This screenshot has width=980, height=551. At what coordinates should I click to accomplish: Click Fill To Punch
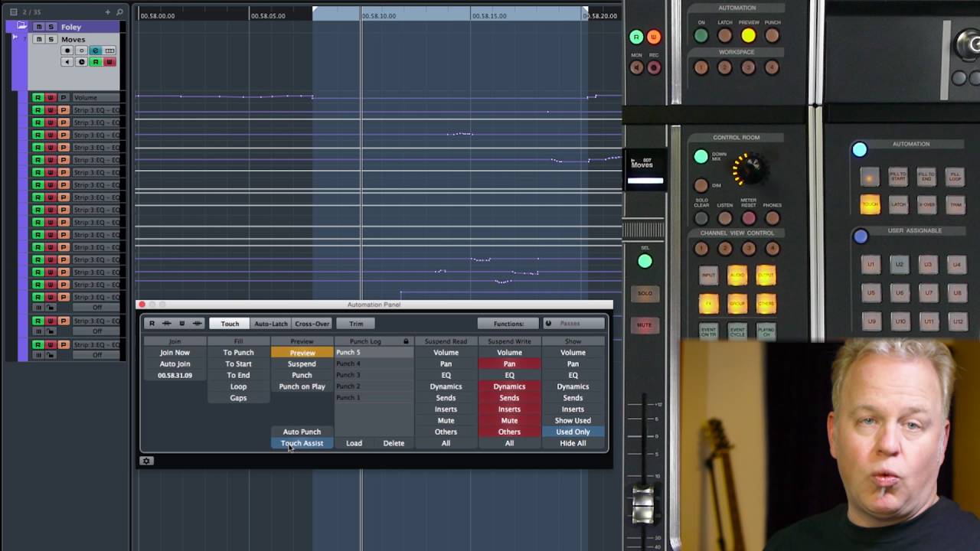[238, 353]
